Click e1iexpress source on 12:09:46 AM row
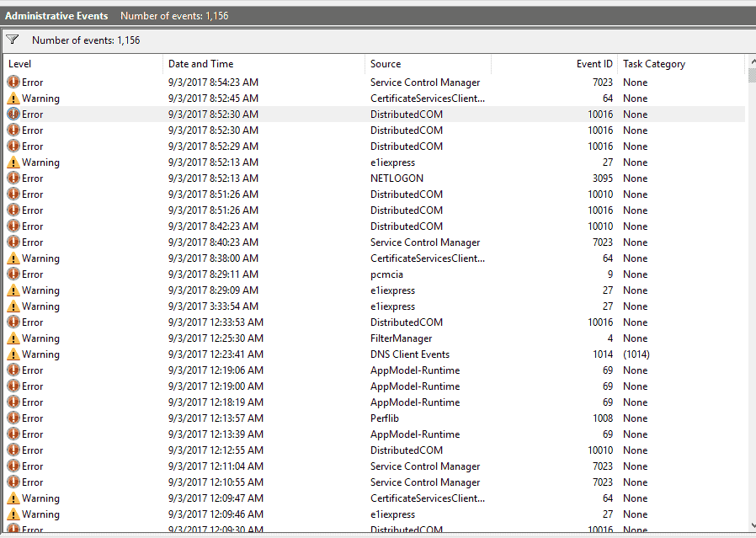The width and height of the screenshot is (756, 538). (392, 514)
